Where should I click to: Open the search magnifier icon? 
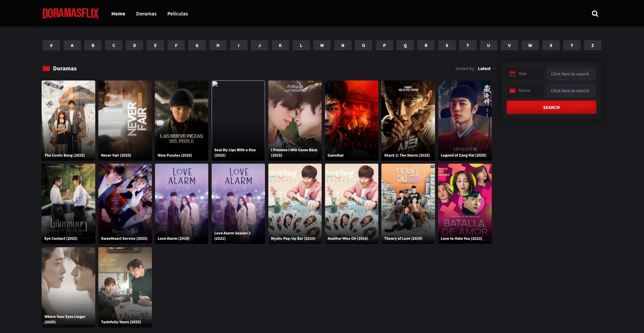pos(595,13)
